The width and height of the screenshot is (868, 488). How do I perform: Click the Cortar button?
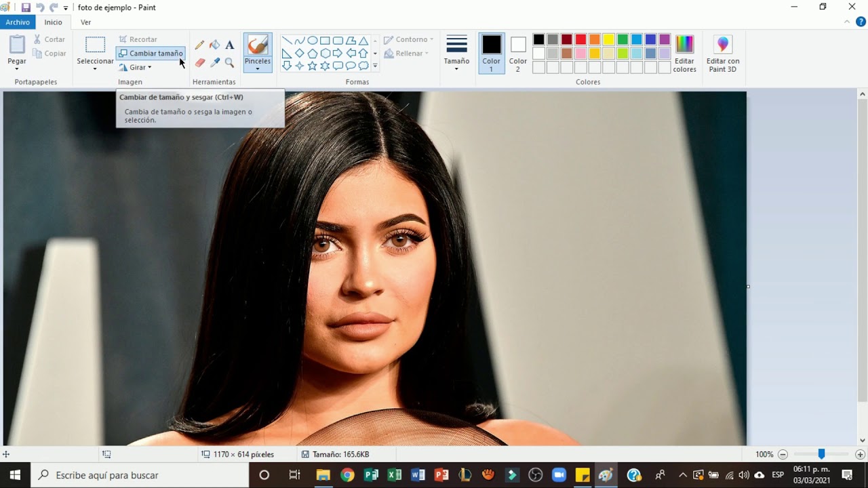tap(50, 39)
